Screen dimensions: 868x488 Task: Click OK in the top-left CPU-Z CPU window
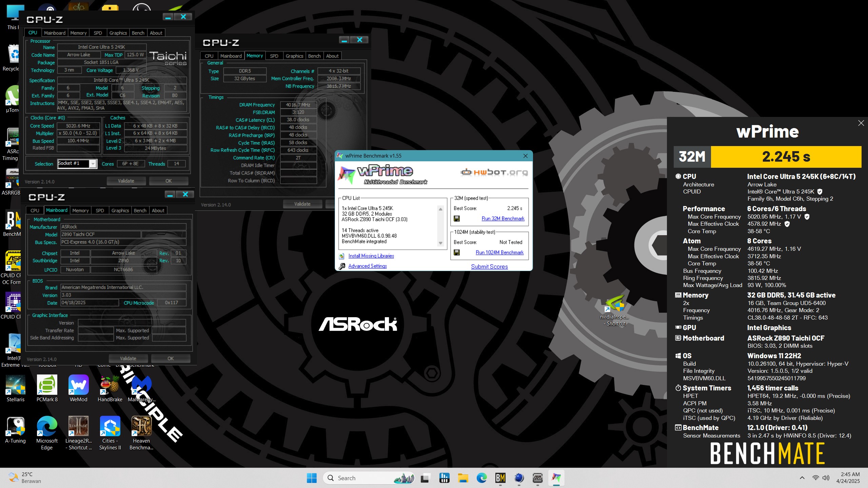pyautogui.click(x=169, y=181)
